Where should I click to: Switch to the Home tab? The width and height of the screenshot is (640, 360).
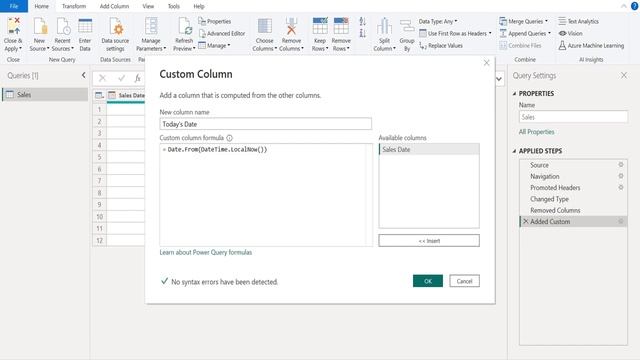click(42, 6)
